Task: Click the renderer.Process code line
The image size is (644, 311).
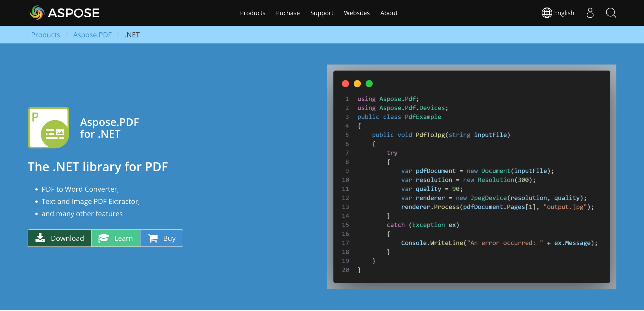Action: pyautogui.click(x=497, y=207)
